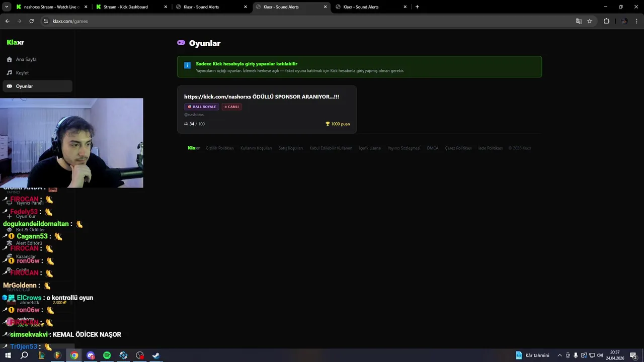Click the site information icon in address bar
Image resolution: width=644 pixels, height=362 pixels.
click(x=46, y=21)
